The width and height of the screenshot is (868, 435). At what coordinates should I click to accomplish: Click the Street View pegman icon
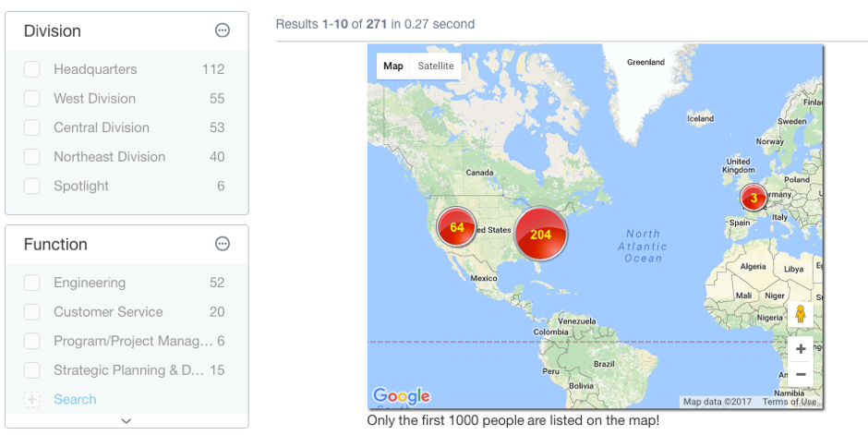tap(800, 314)
